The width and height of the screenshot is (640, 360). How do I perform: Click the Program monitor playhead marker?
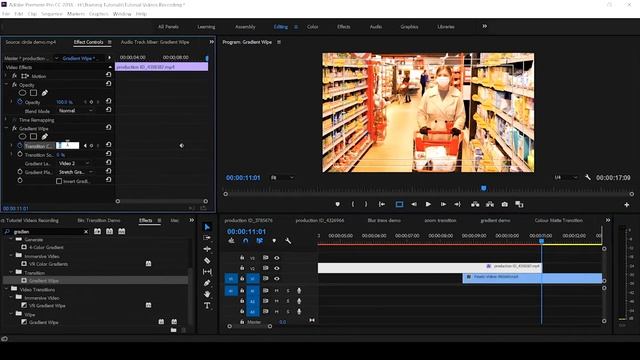tap(484, 188)
